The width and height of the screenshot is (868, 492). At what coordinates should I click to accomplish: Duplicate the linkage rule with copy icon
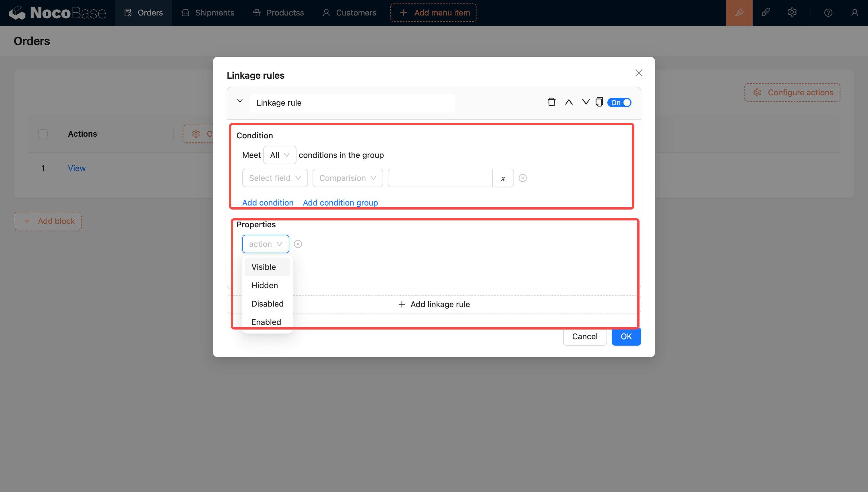pyautogui.click(x=599, y=102)
